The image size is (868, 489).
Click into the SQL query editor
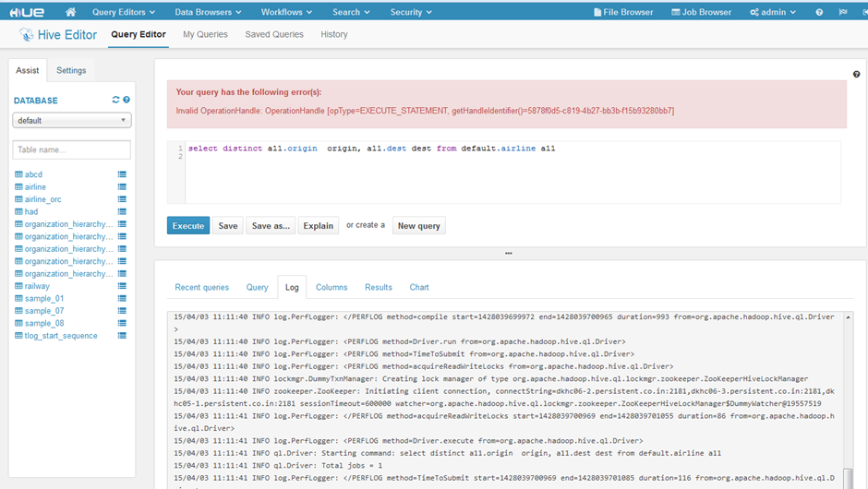click(512, 173)
